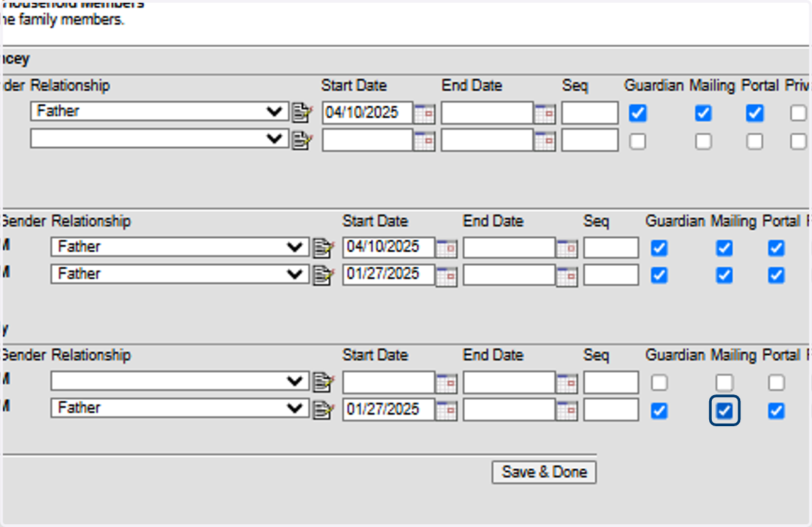Check Mailing on top section's blank row
This screenshot has height=527, width=812.
coord(704,141)
